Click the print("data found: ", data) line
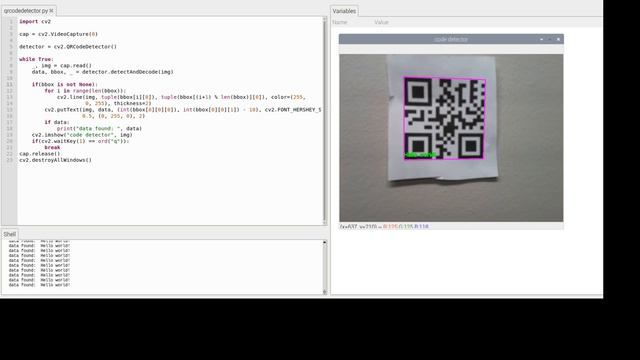This screenshot has width=640, height=360. coord(99,128)
